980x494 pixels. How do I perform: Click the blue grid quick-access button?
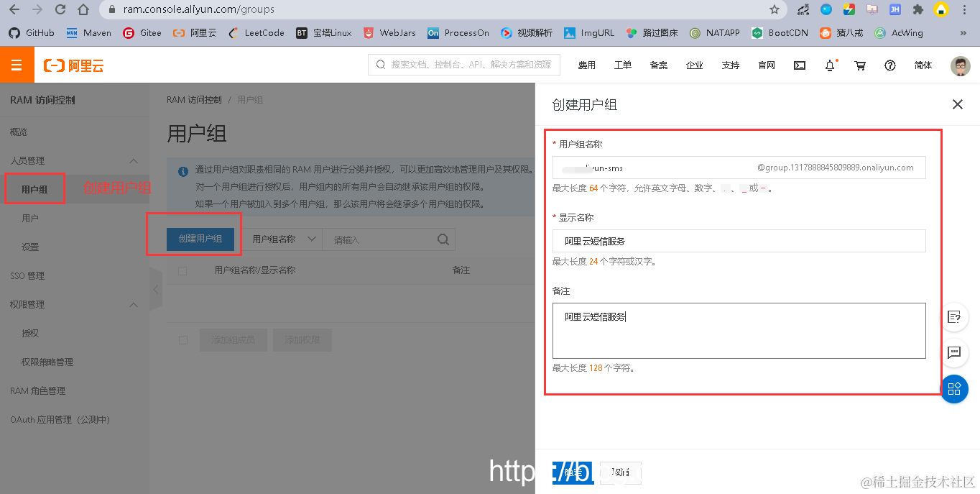tap(954, 389)
